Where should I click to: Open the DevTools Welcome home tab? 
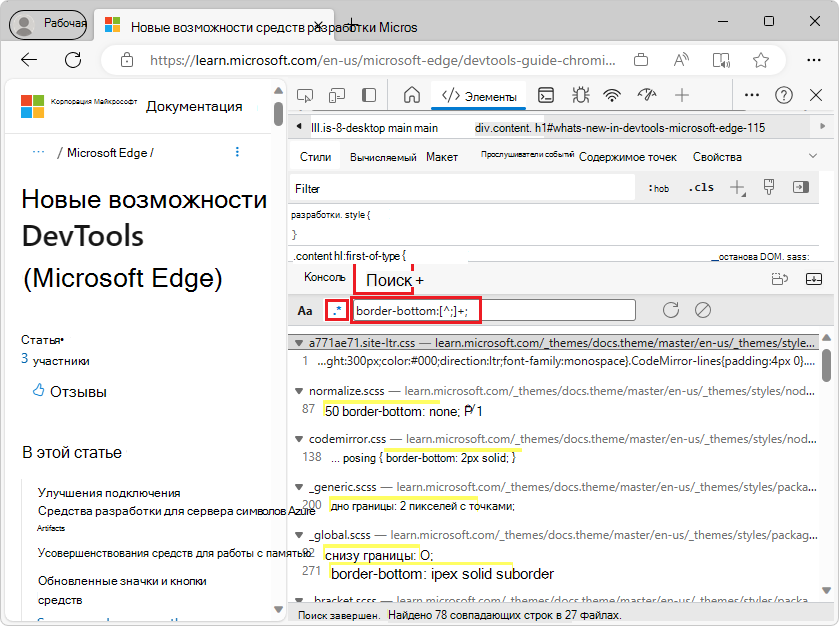(x=411, y=96)
